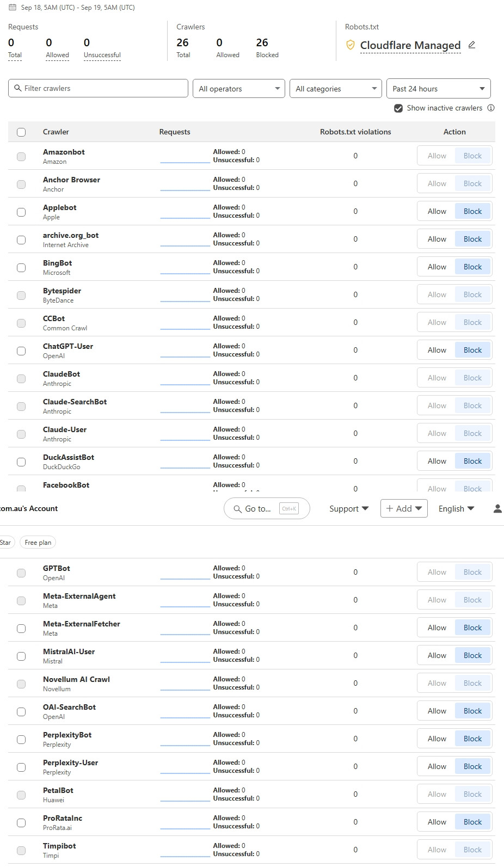Open the All categories dropdown
This screenshot has height=867, width=504.
pos(336,89)
